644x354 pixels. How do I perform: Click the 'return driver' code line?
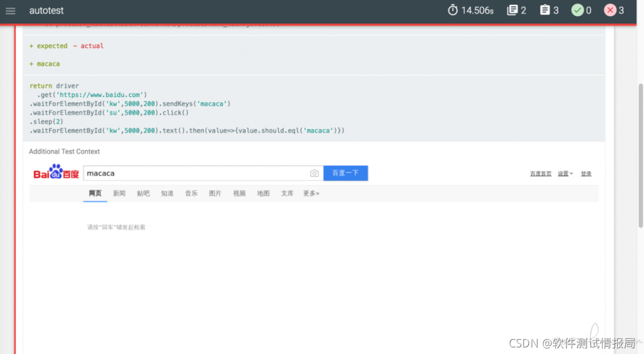[x=54, y=86]
